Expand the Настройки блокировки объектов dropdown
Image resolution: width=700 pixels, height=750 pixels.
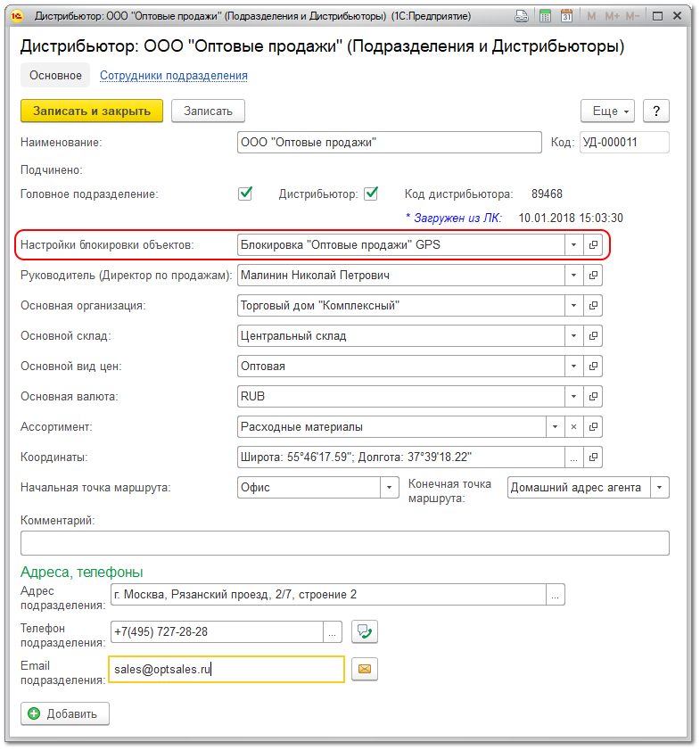point(573,245)
